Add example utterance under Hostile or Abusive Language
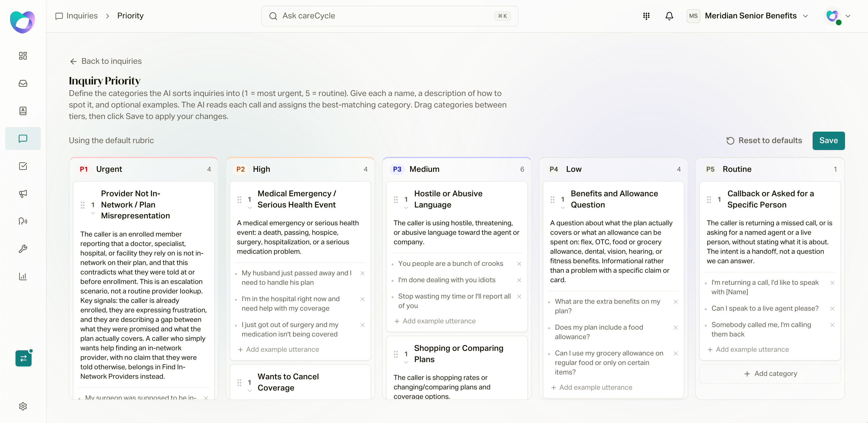The image size is (868, 423). (x=435, y=321)
